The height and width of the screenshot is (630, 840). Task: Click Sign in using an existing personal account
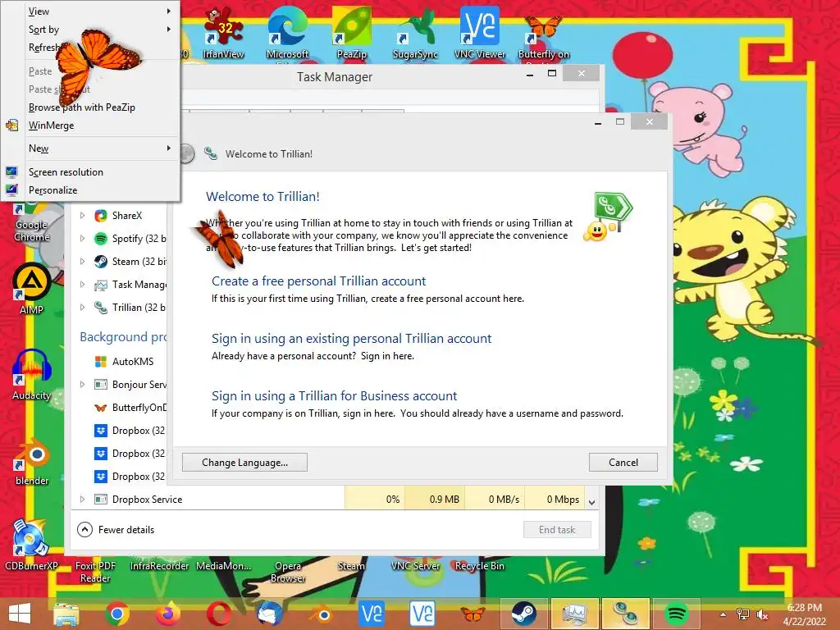coord(351,339)
